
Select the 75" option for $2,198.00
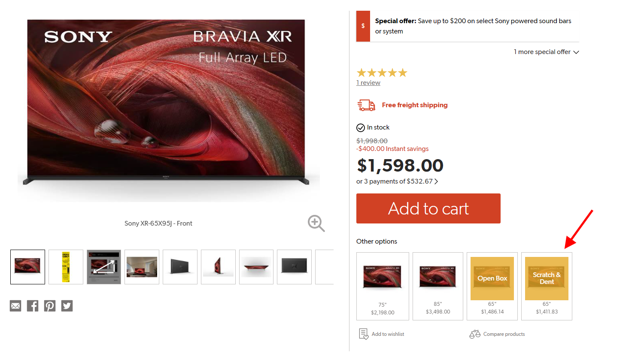(383, 286)
